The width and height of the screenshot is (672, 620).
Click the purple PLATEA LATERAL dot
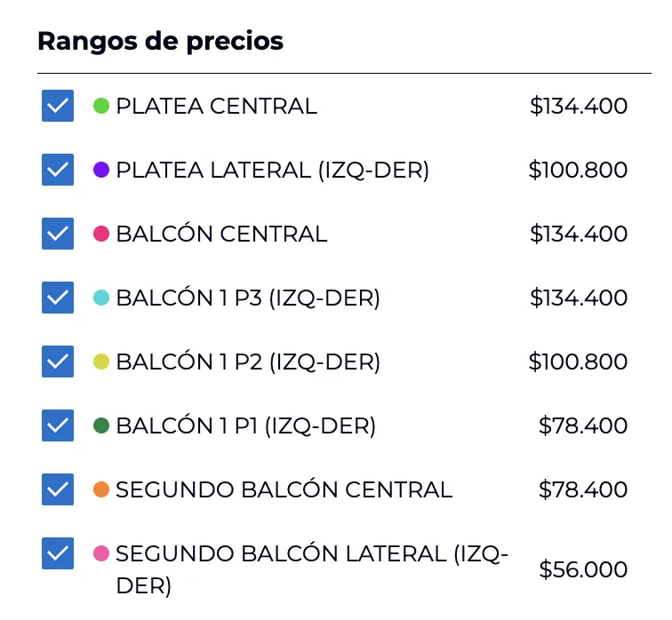(x=101, y=170)
